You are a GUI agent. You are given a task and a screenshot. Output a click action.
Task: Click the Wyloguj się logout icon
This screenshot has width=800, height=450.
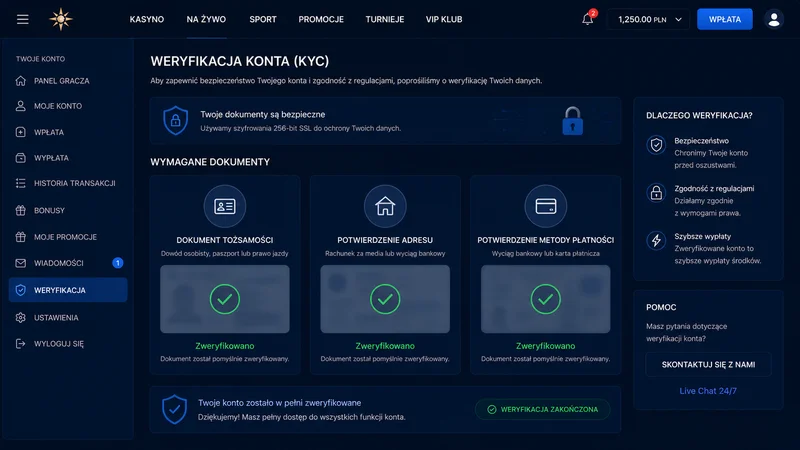pyautogui.click(x=20, y=344)
